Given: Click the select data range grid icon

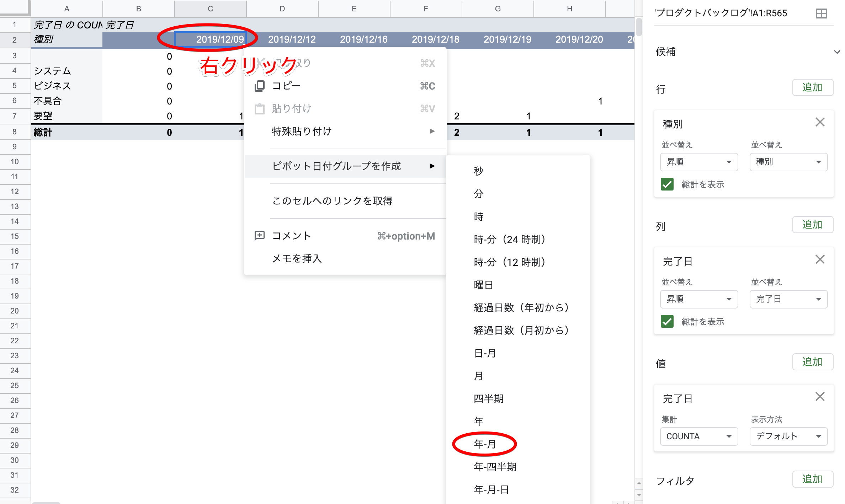Looking at the screenshot, I should click(821, 14).
